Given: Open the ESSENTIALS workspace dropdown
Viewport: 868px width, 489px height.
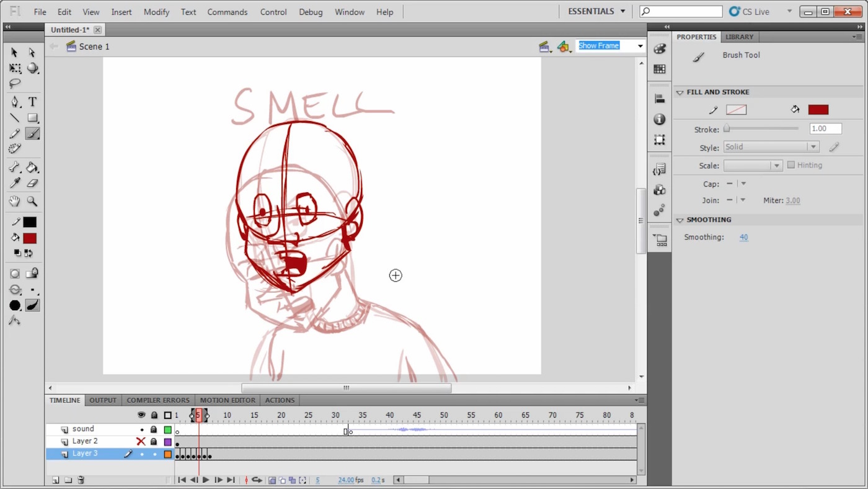Looking at the screenshot, I should point(596,11).
